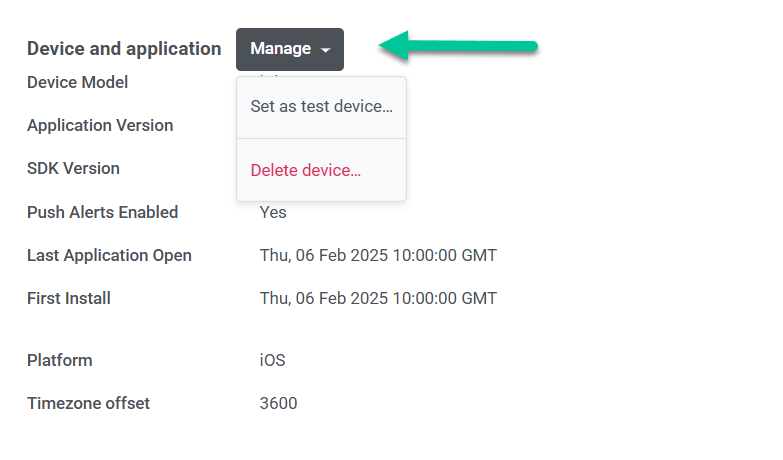This screenshot has height=460, width=783.
Task: Click the First Install date value
Action: (x=378, y=298)
